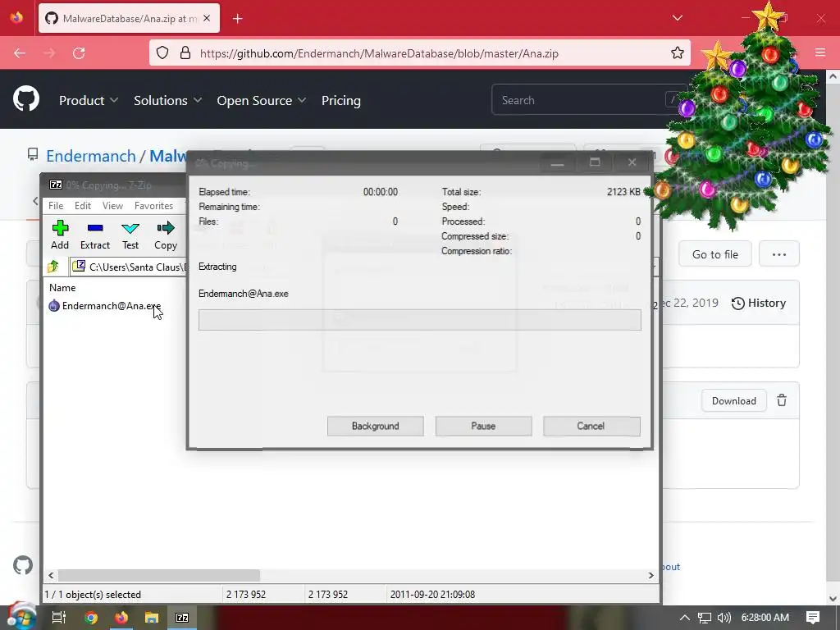Click the padlock site info icon
840x630 pixels.
[x=185, y=53]
